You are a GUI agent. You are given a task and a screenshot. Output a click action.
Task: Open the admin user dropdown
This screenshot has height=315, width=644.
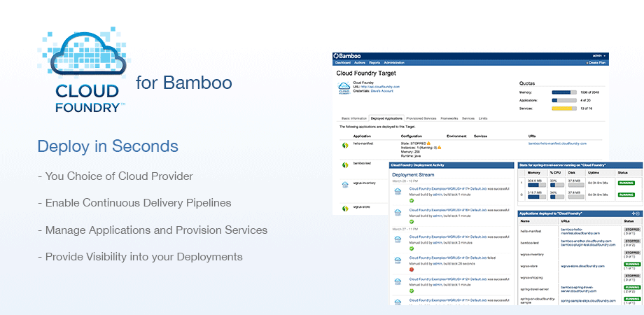pos(599,55)
